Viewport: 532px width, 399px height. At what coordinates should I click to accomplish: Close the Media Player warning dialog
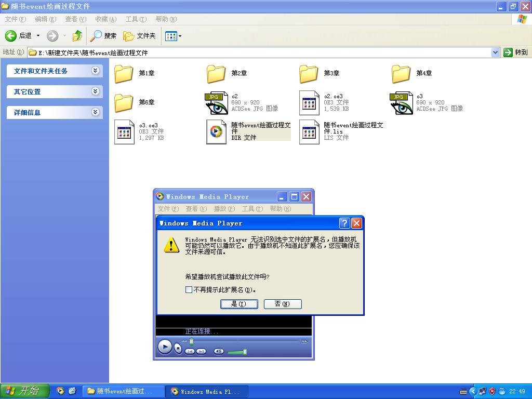click(356, 223)
